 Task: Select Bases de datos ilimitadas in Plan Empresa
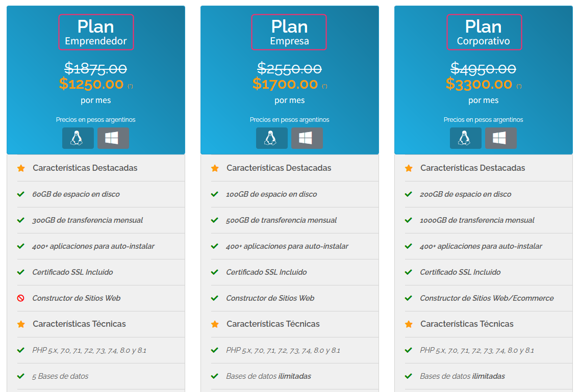click(x=268, y=376)
